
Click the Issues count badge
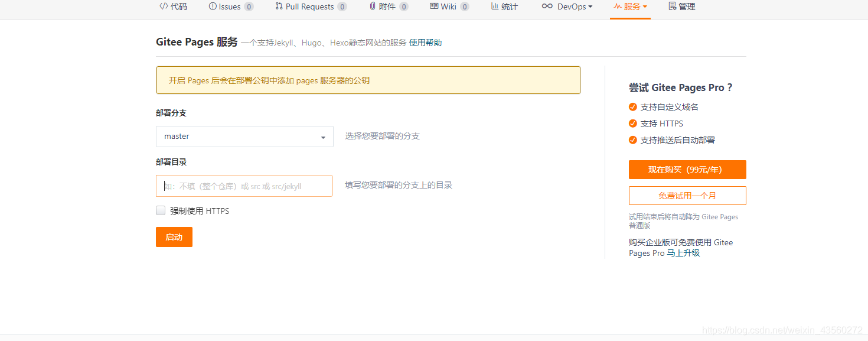click(x=249, y=7)
